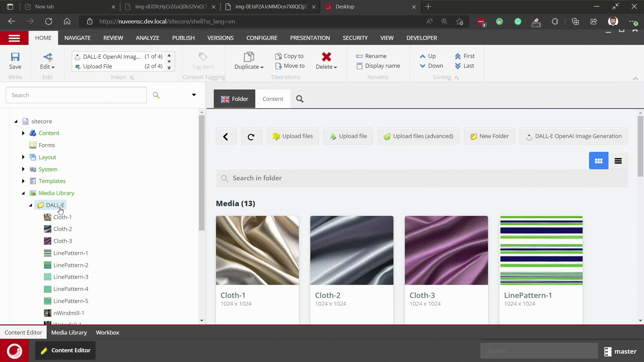This screenshot has height=362, width=644.
Task: Click the refresh icon in folder toolbar
Action: (x=251, y=136)
